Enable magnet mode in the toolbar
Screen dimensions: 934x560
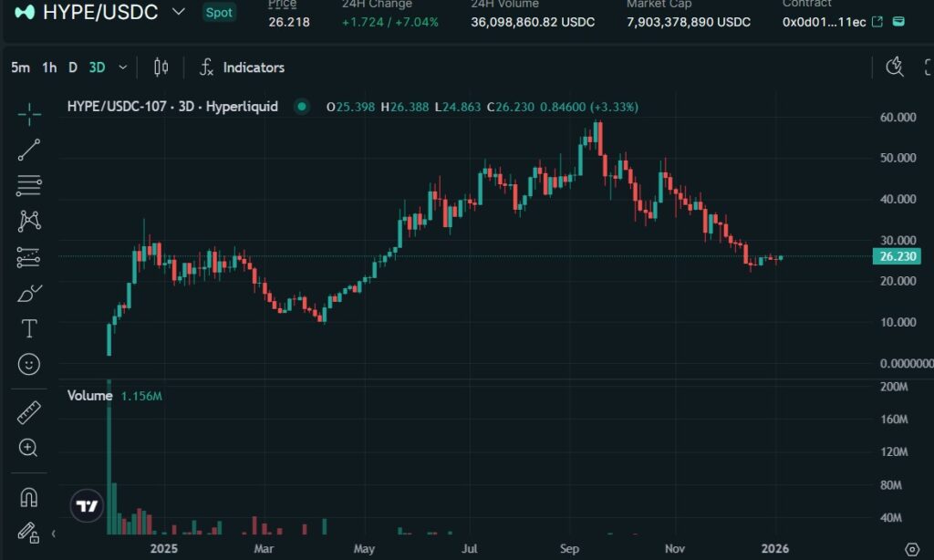28,495
